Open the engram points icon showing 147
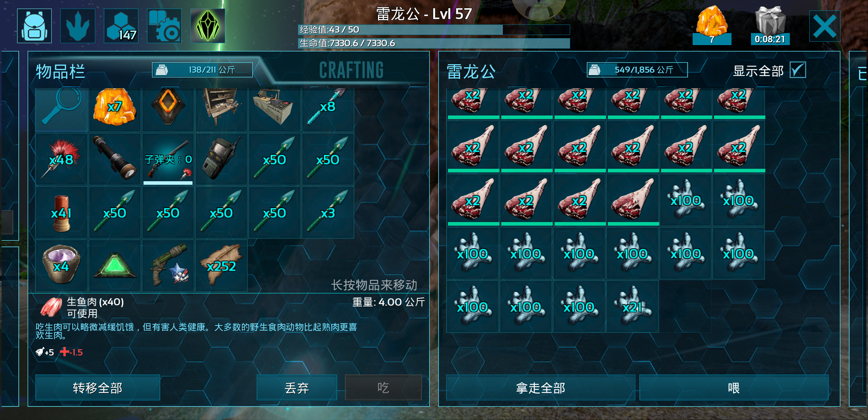Screen dimensions: 868x420 pyautogui.click(x=121, y=26)
